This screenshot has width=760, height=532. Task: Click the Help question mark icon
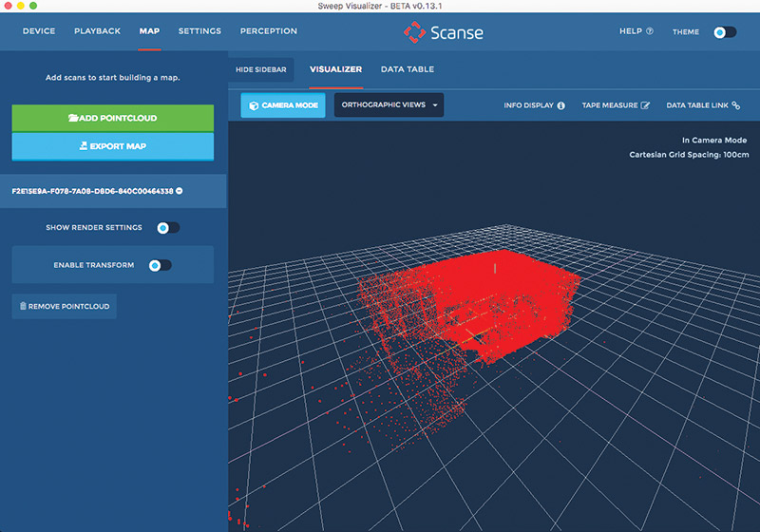click(650, 31)
